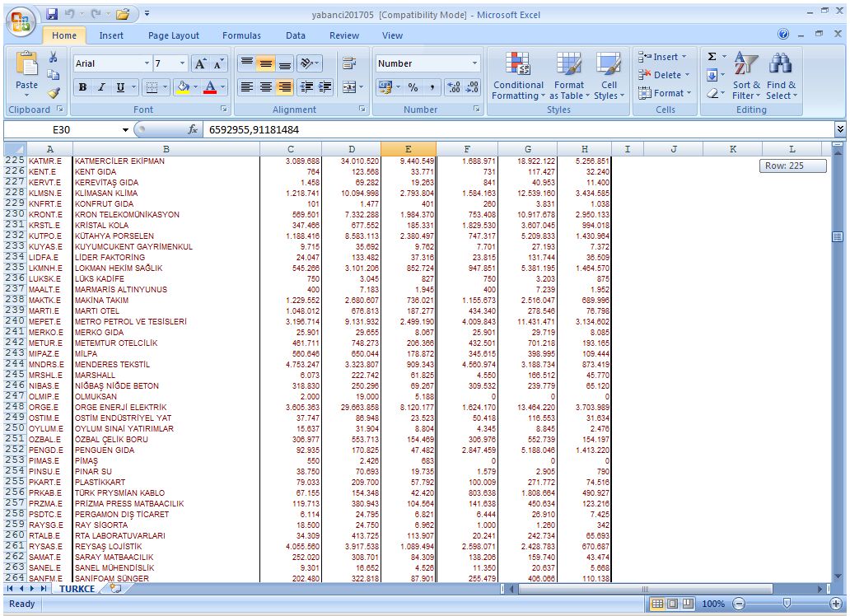
Task: Click the Open folder icon in Quick Access
Action: pyautogui.click(x=123, y=14)
